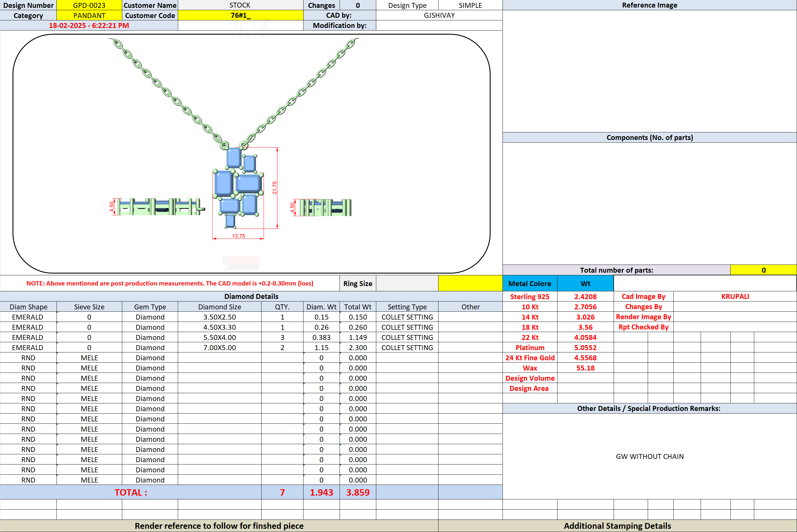Click the Design Volume label
Image resolution: width=797 pixels, height=532 pixels.
[530, 378]
